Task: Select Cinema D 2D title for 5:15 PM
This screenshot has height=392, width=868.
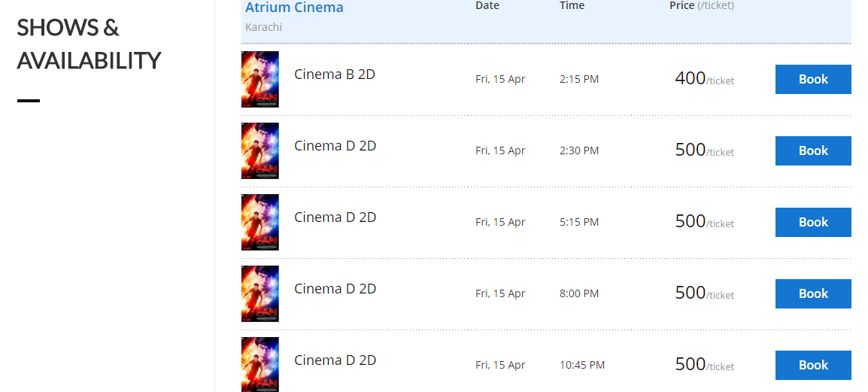Action: click(x=335, y=217)
